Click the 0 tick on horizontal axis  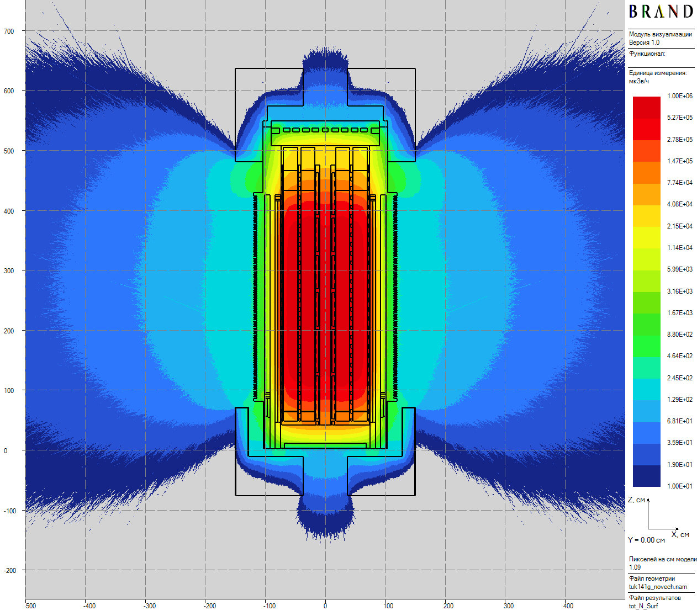[x=325, y=606]
